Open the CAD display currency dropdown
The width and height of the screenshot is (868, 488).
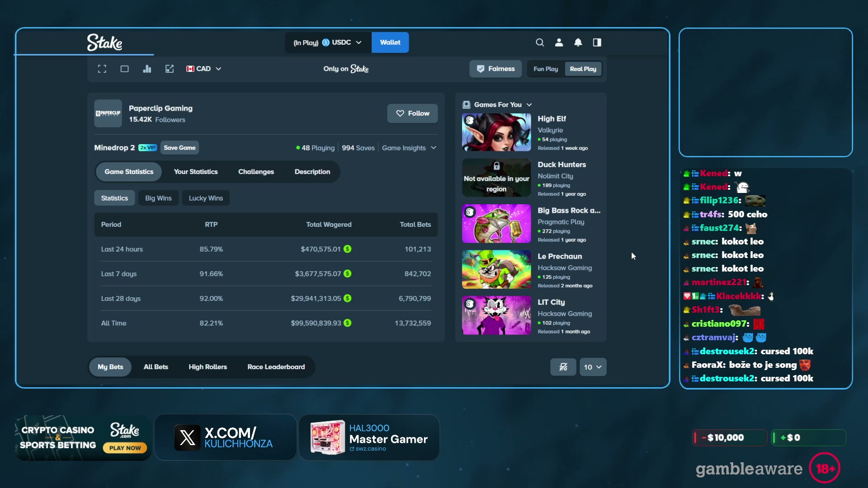(204, 69)
